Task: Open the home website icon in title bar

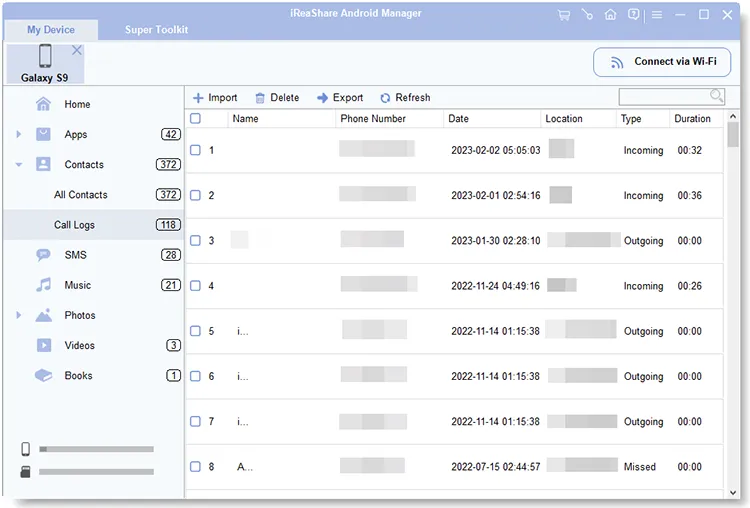Action: [x=610, y=15]
